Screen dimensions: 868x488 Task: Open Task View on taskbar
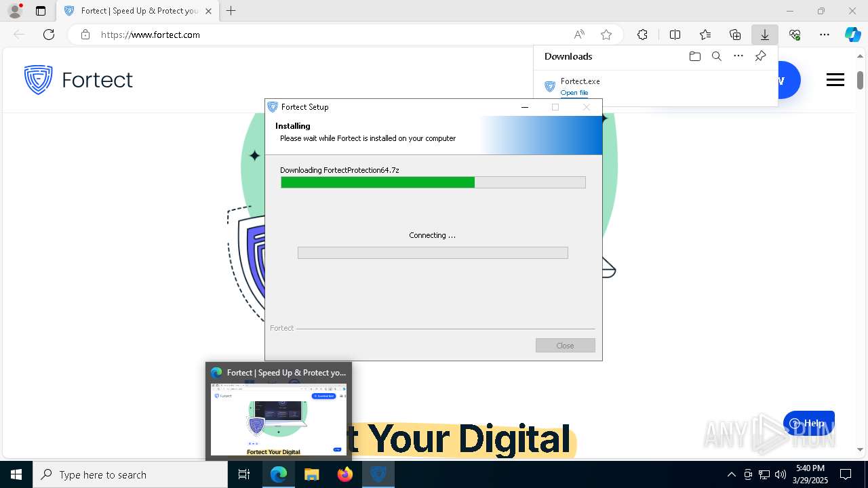tap(244, 474)
